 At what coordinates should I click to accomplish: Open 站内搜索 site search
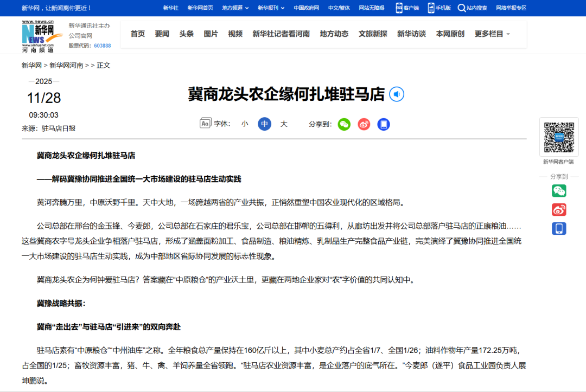click(472, 8)
